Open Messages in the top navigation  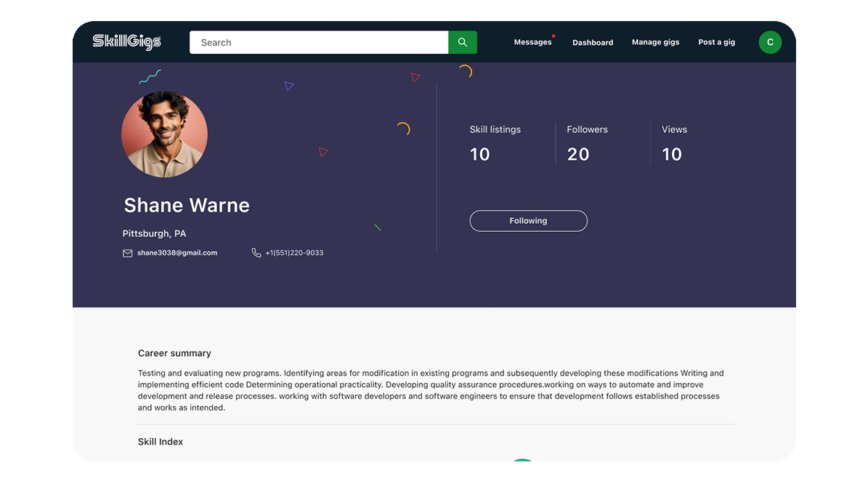pyautogui.click(x=532, y=42)
